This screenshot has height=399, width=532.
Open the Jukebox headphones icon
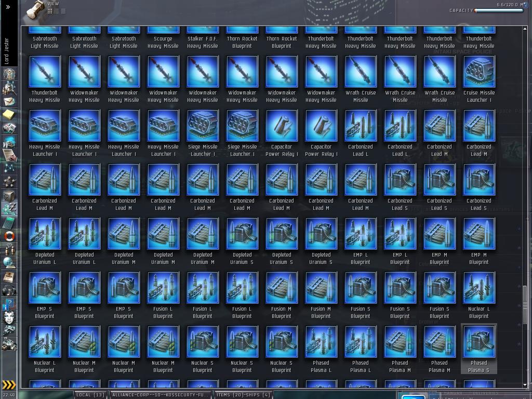pyautogui.click(x=9, y=290)
